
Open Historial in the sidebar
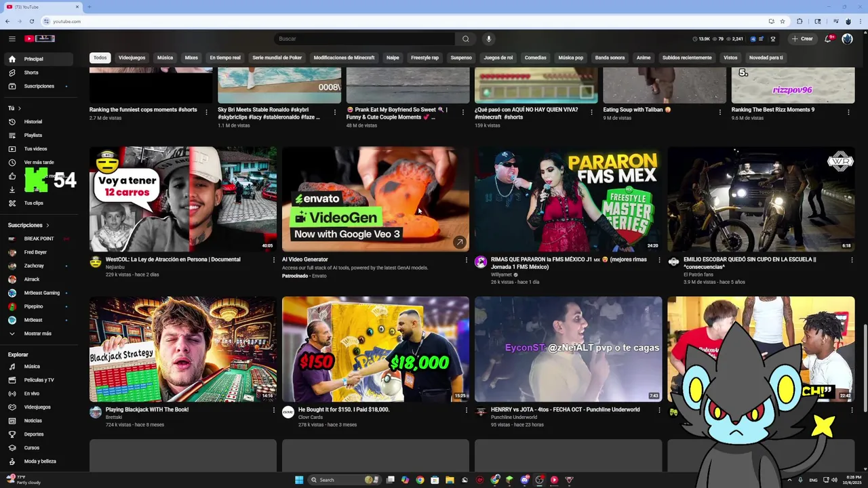(x=38, y=121)
